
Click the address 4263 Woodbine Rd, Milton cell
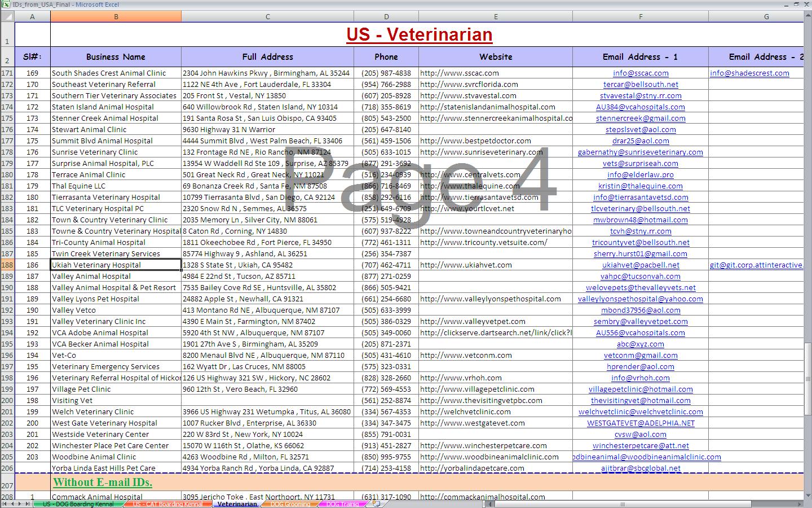pos(267,457)
